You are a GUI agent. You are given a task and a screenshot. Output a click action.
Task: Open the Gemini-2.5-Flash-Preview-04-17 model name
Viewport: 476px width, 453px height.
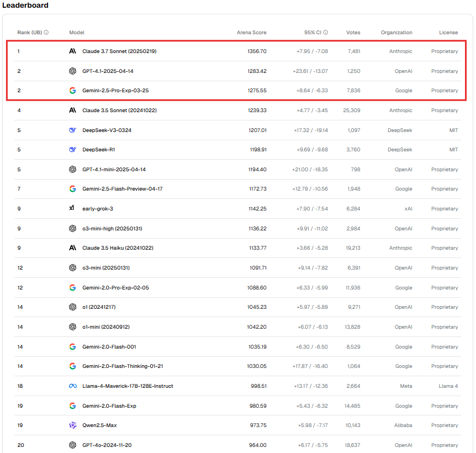pyautogui.click(x=123, y=189)
